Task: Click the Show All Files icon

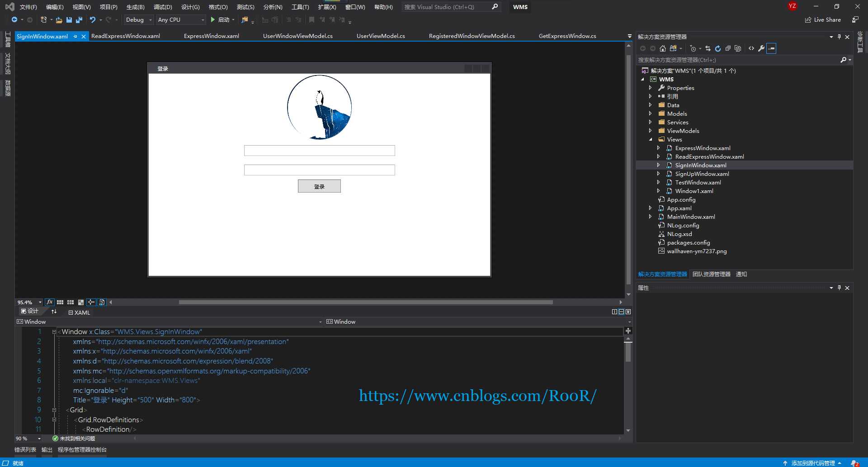Action: pyautogui.click(x=738, y=48)
